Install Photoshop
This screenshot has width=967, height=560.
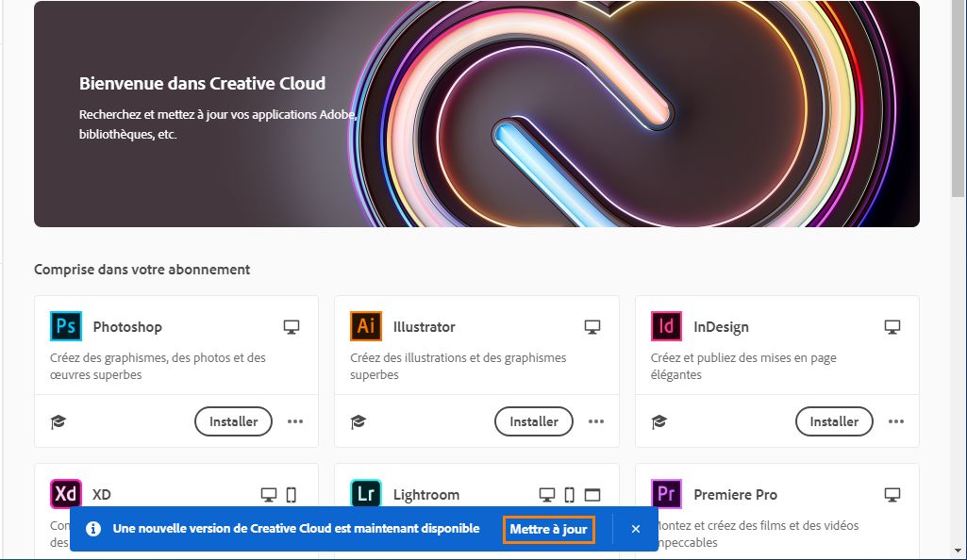click(x=233, y=421)
